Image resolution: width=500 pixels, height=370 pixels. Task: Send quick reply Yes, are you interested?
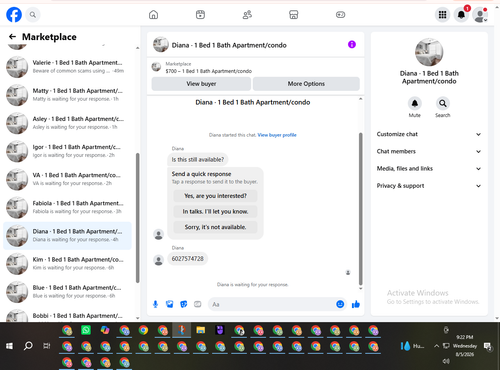215,196
